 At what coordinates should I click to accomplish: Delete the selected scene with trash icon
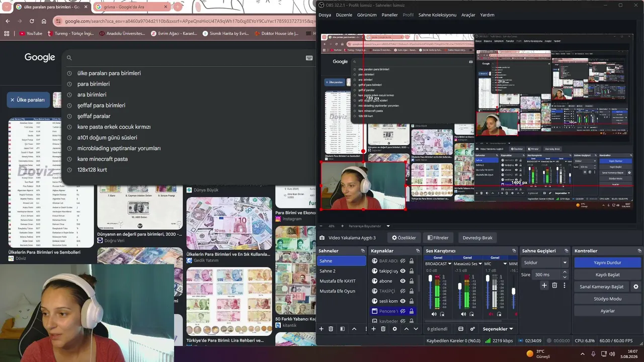coord(331,329)
